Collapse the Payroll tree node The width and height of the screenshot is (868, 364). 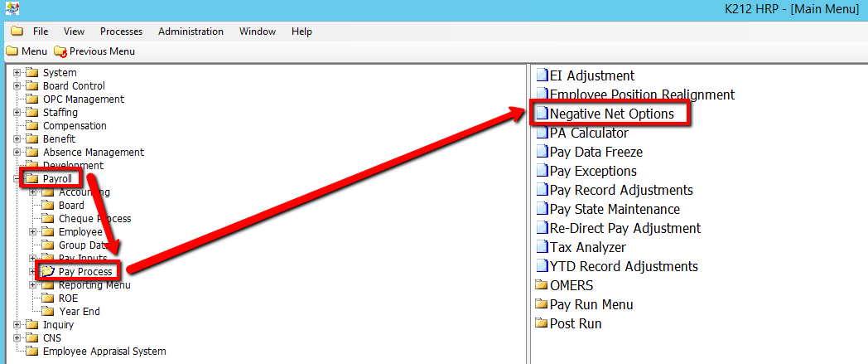(x=17, y=179)
